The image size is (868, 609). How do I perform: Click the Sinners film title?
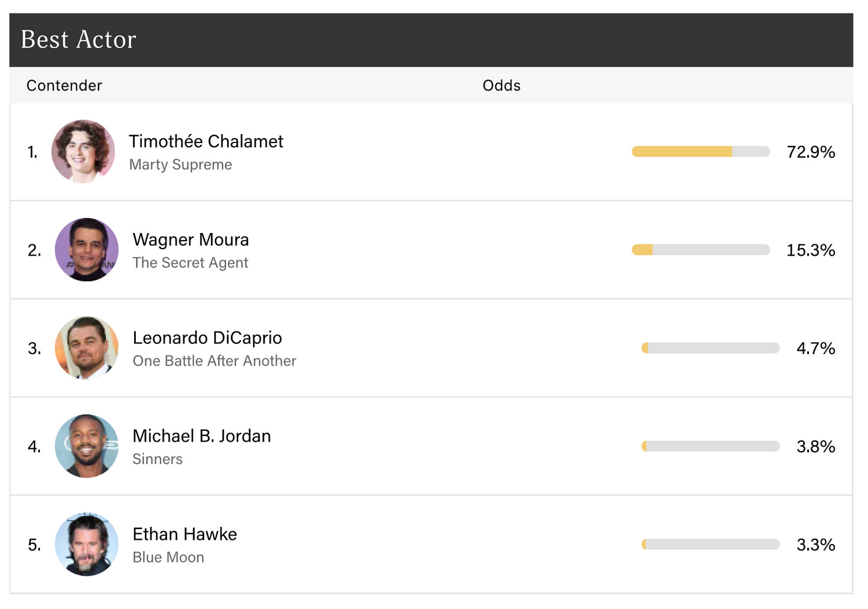157,459
